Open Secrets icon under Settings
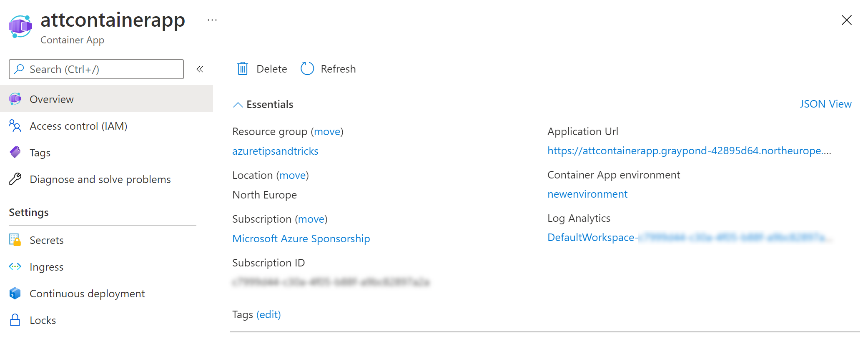The image size is (868, 339). click(15, 240)
